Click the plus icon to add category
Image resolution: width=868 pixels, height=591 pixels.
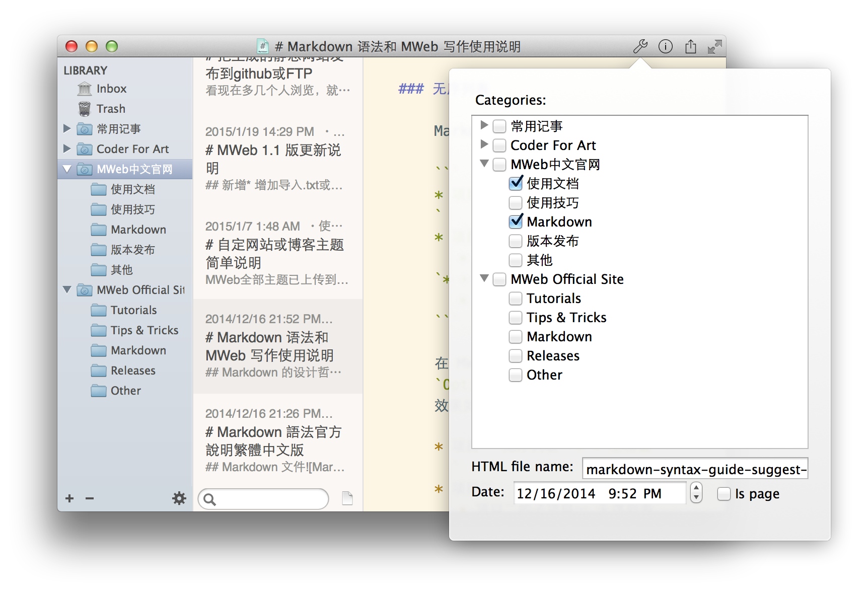coord(69,498)
